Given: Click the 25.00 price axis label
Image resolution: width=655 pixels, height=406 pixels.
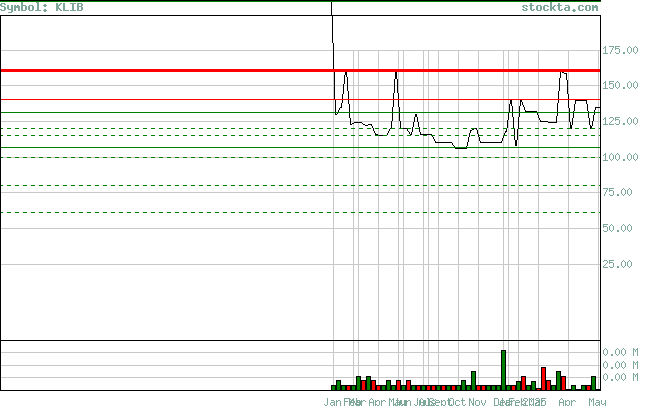Looking at the screenshot, I should [617, 264].
